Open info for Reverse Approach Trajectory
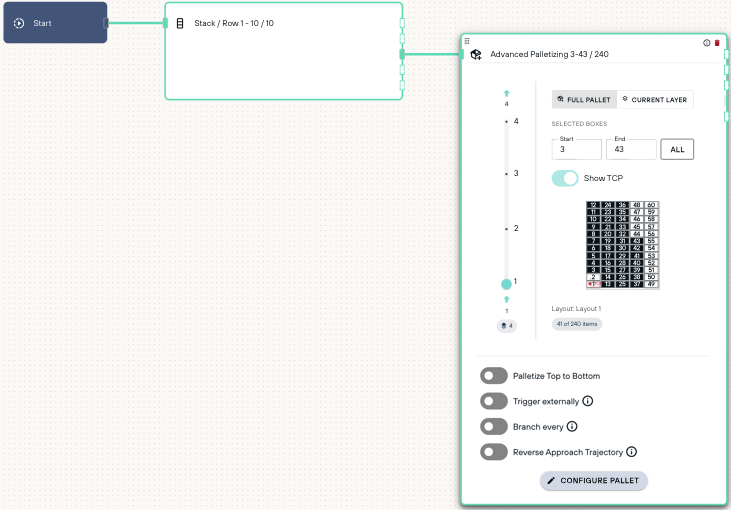Screen dimensions: 731x510 click(x=632, y=452)
